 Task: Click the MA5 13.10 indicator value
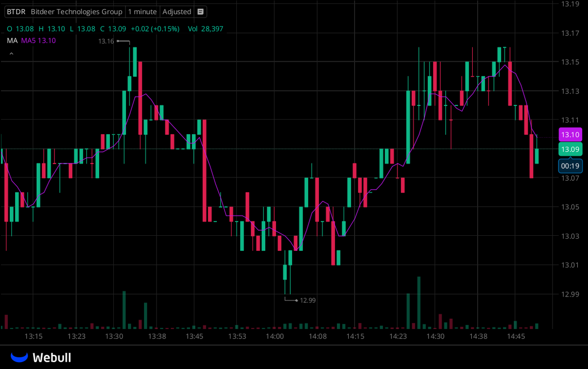[x=38, y=41]
